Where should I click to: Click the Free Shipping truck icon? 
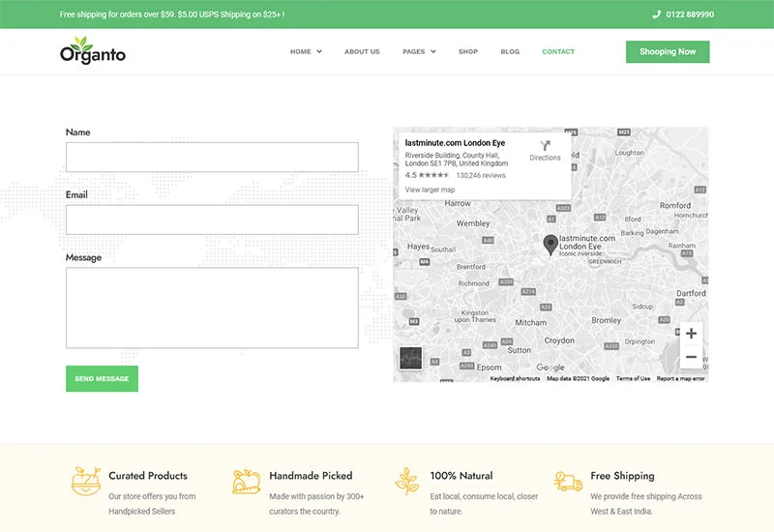click(568, 481)
